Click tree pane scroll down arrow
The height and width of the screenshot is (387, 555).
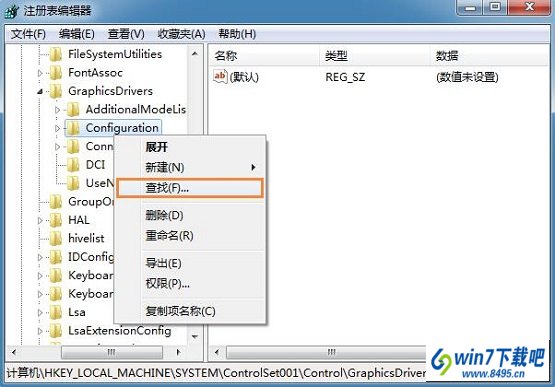coord(195,336)
